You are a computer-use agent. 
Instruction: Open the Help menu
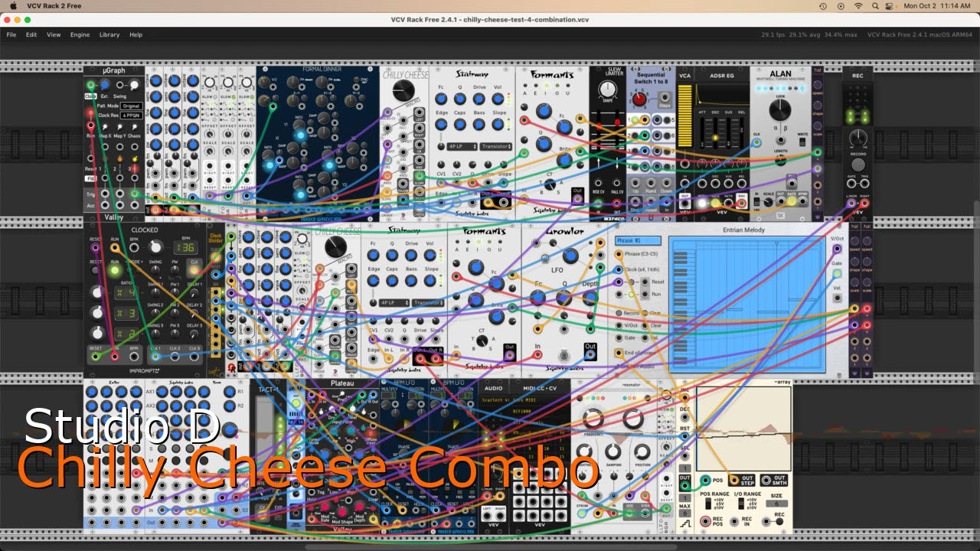click(136, 34)
